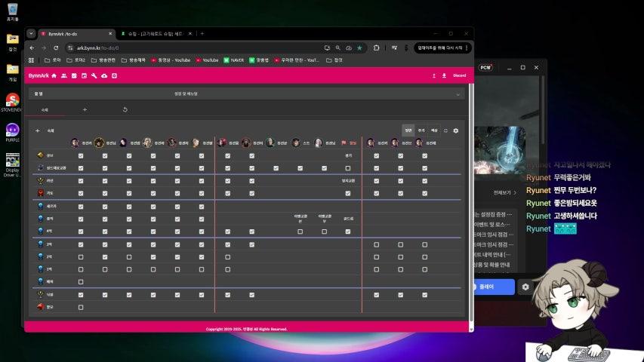Click the PC방 badge in launcher title bar
Image resolution: width=644 pixels, height=362 pixels.
pos(485,68)
